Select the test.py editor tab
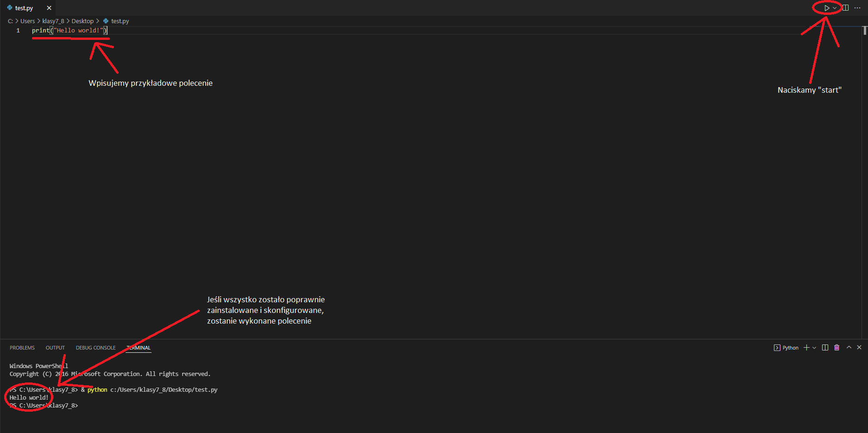This screenshot has height=433, width=868. coord(24,8)
